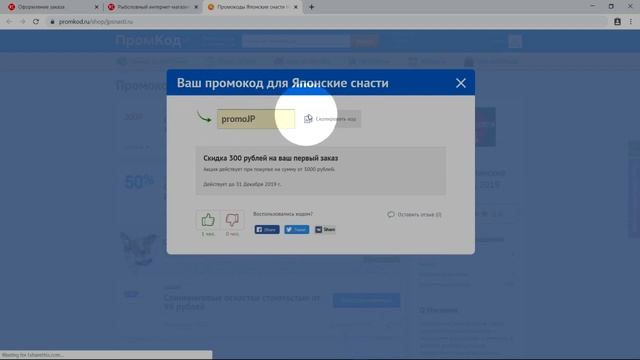640x360 pixels.
Task: Click the site search field in the header
Action: [x=296, y=41]
